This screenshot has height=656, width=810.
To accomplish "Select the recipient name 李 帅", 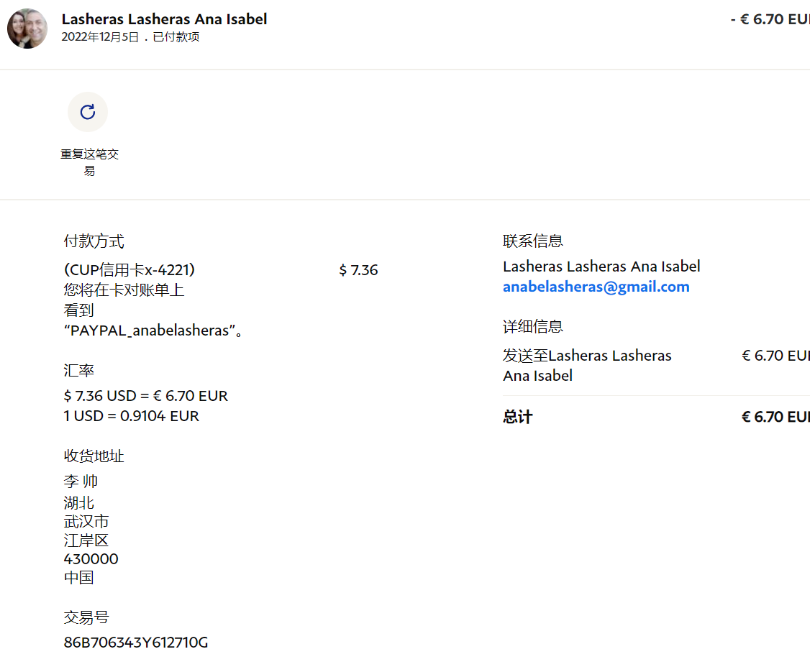I will tap(81, 481).
